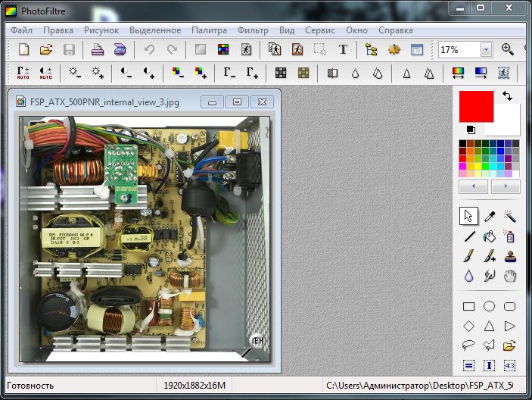Undo the last action
The width and height of the screenshot is (532, 400).
point(149,49)
